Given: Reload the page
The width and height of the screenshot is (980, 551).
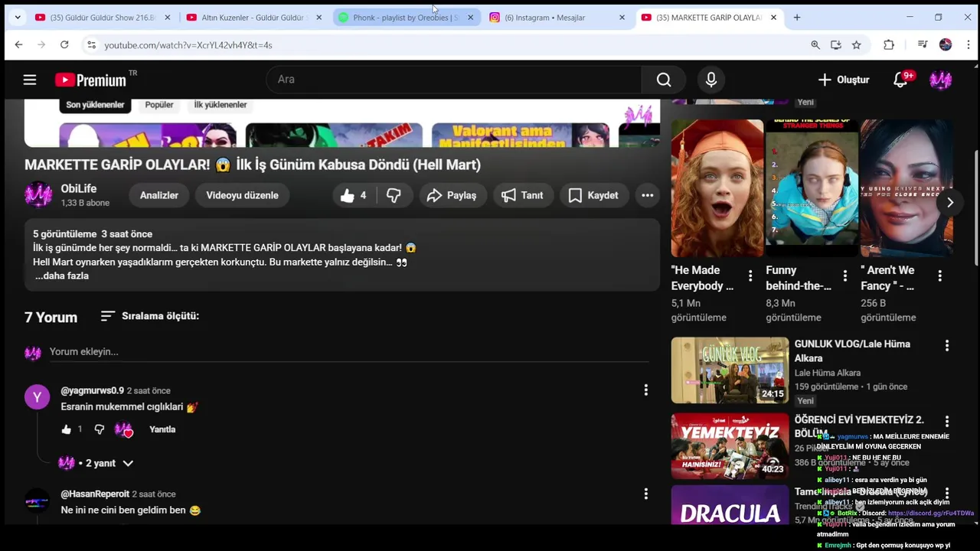Looking at the screenshot, I should click(64, 45).
